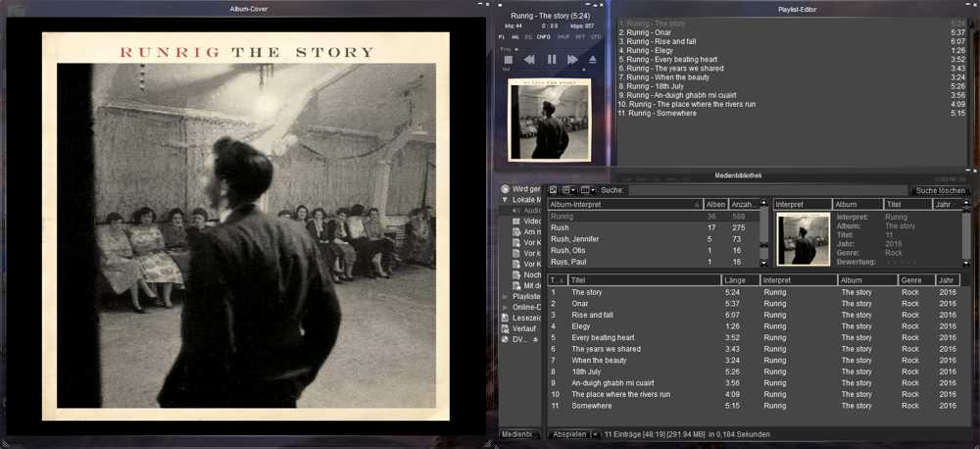Pause the current song

[x=552, y=60]
